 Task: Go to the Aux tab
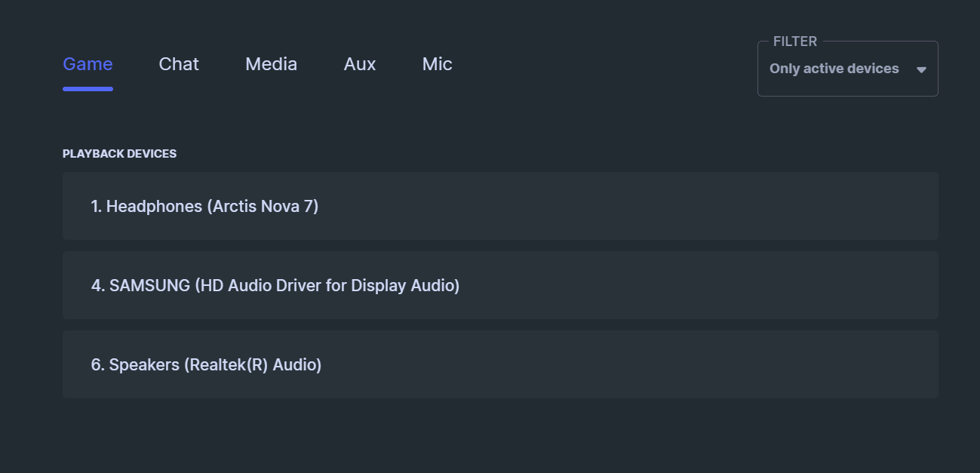click(360, 65)
